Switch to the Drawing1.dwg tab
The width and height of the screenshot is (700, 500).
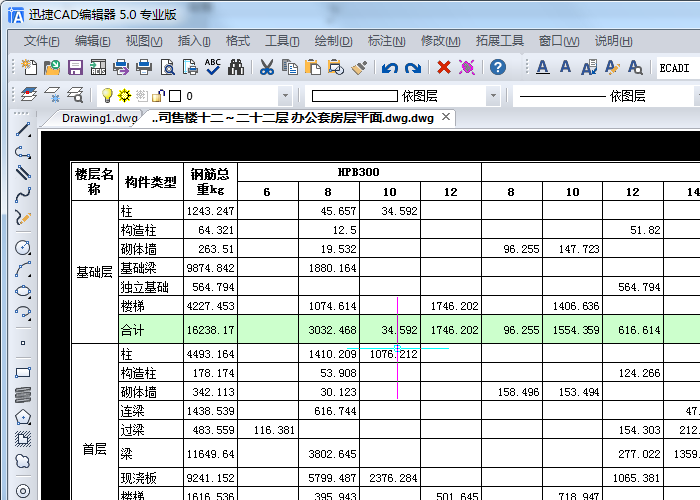[99, 118]
